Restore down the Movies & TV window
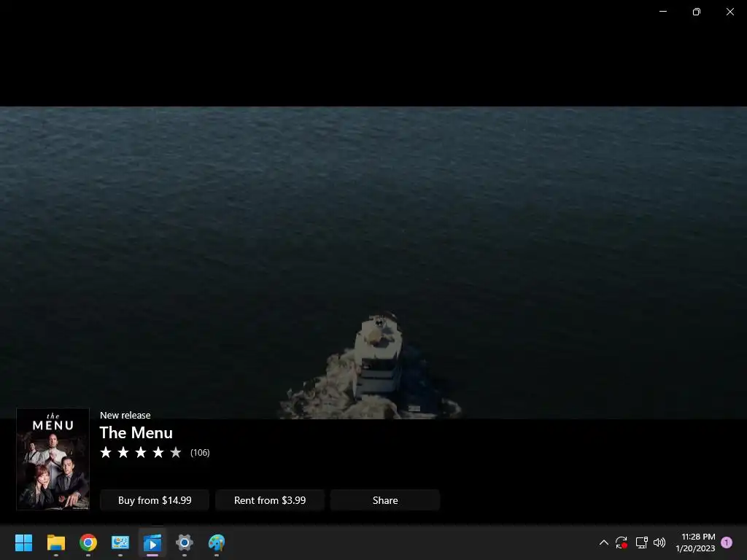 click(697, 12)
